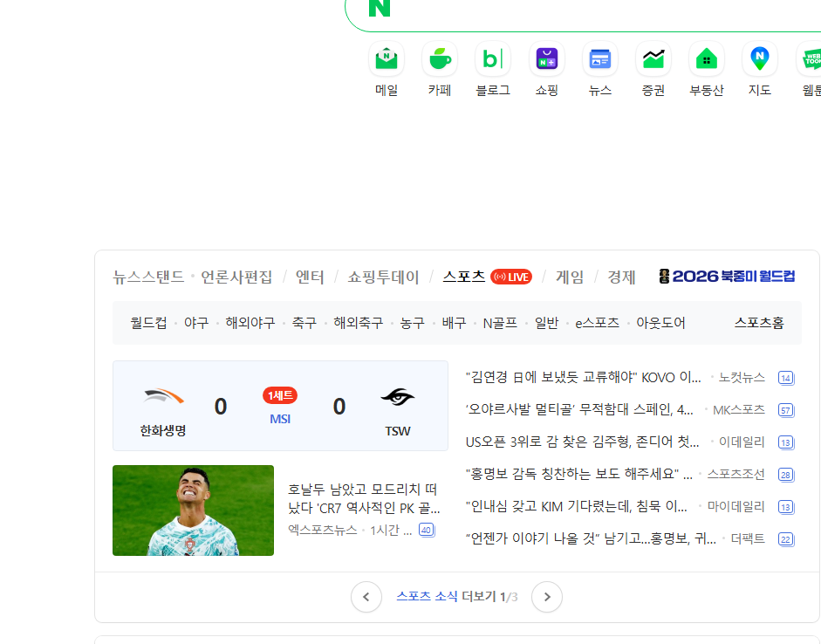Open the 쇼핑 (Shopping) icon
The image size is (821, 644).
(547, 59)
